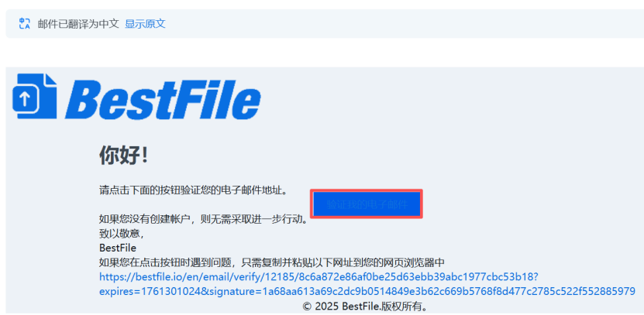Image resolution: width=644 pixels, height=315 pixels.
Task: Click the 你好! greeting heading
Action: click(x=124, y=156)
